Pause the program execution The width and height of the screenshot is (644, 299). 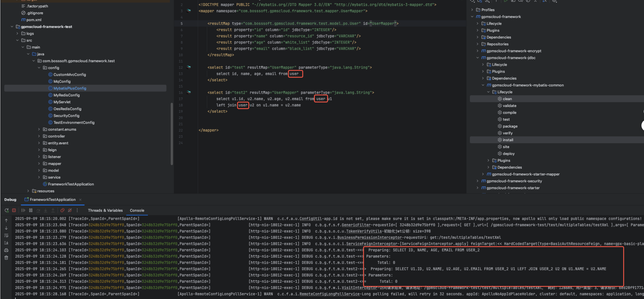point(31,210)
